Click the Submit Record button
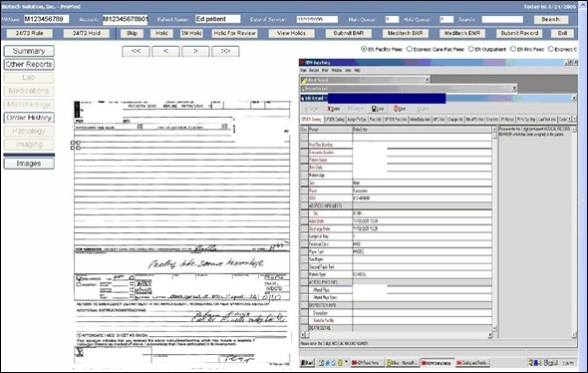The width and height of the screenshot is (588, 373). pos(519,33)
